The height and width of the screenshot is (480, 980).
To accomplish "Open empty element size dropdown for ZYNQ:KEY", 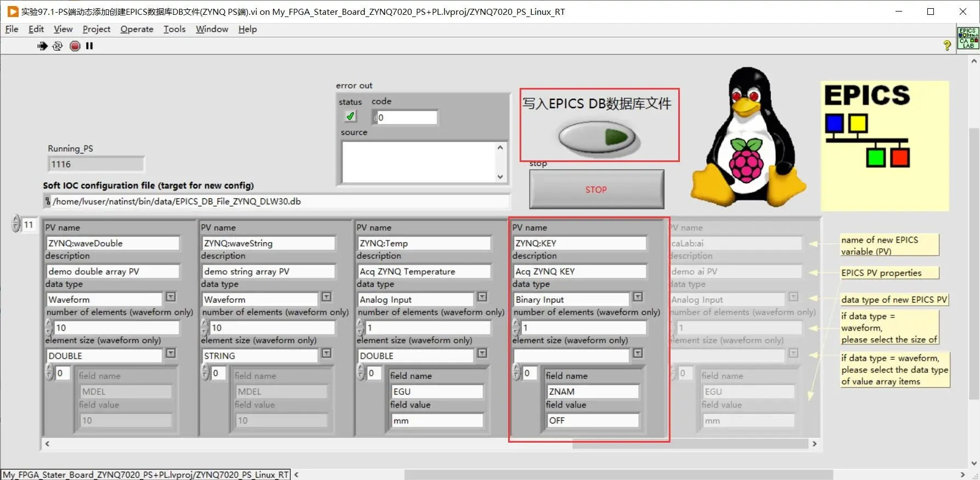I will (638, 353).
